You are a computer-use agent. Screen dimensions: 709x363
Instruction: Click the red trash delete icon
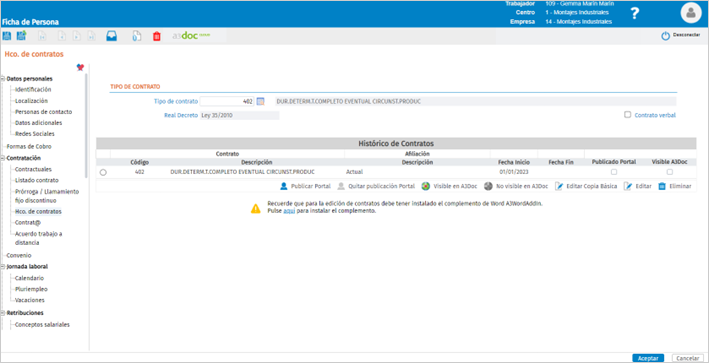coord(156,37)
